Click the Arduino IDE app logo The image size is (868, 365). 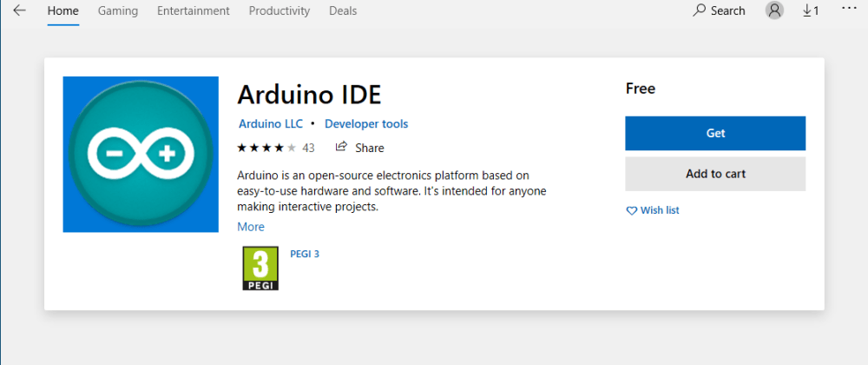pos(141,154)
